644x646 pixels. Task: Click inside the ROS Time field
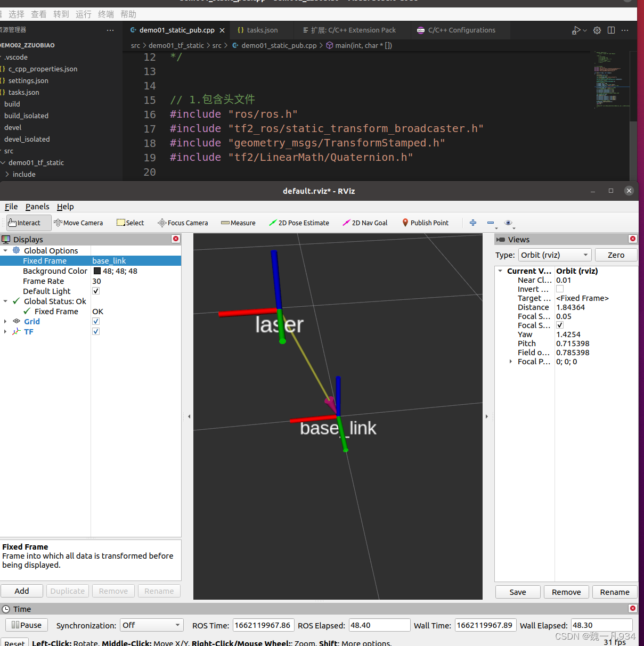(263, 625)
